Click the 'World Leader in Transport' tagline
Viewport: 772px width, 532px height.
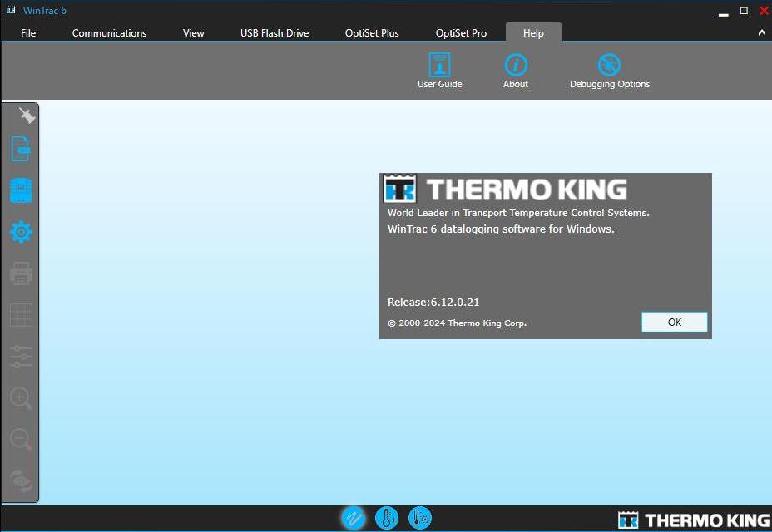518,213
